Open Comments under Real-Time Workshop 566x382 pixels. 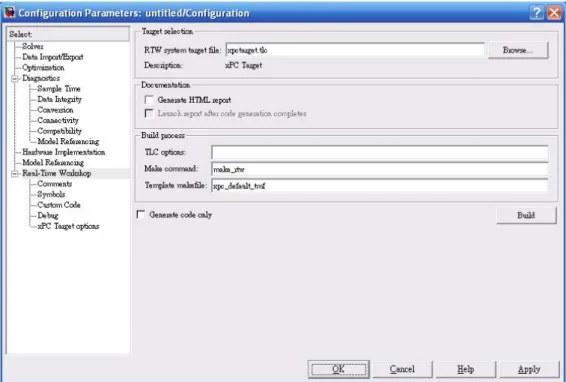point(55,184)
